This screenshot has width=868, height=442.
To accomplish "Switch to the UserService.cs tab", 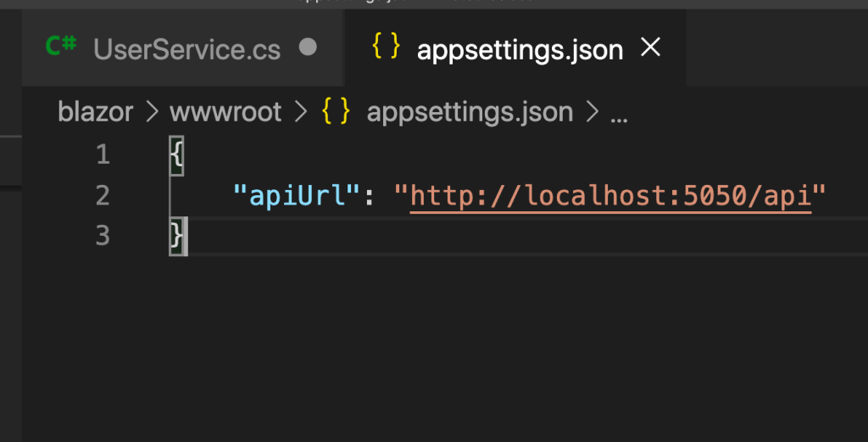I will pos(186,49).
